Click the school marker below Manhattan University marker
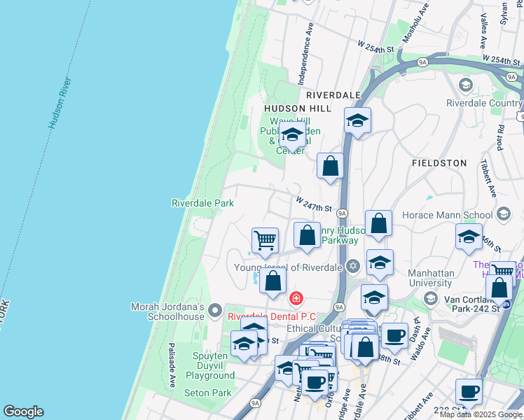524x420 pixels. (374, 300)
